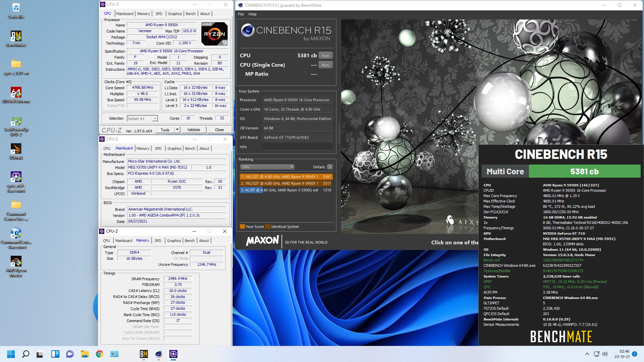Run the CPU multi-core benchmark
The width and height of the screenshot is (644, 362).
[x=325, y=56]
